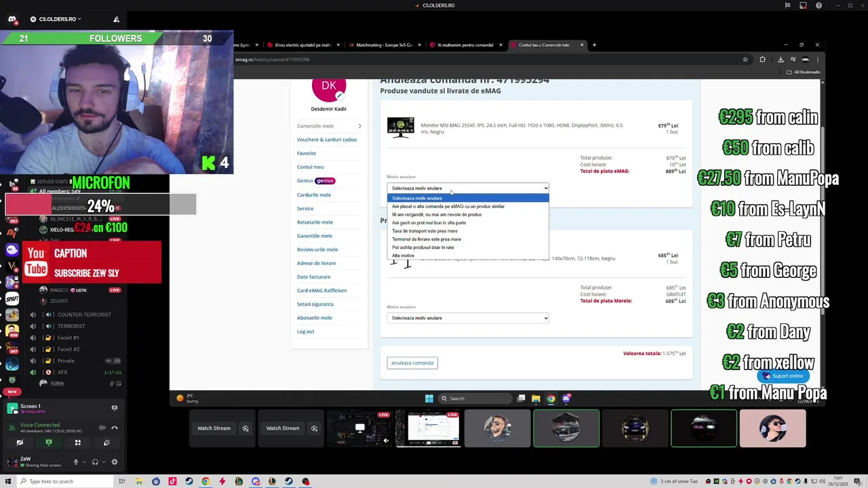Pop out the first stream beside Watch Stream
This screenshot has height=488, width=868.
click(245, 428)
